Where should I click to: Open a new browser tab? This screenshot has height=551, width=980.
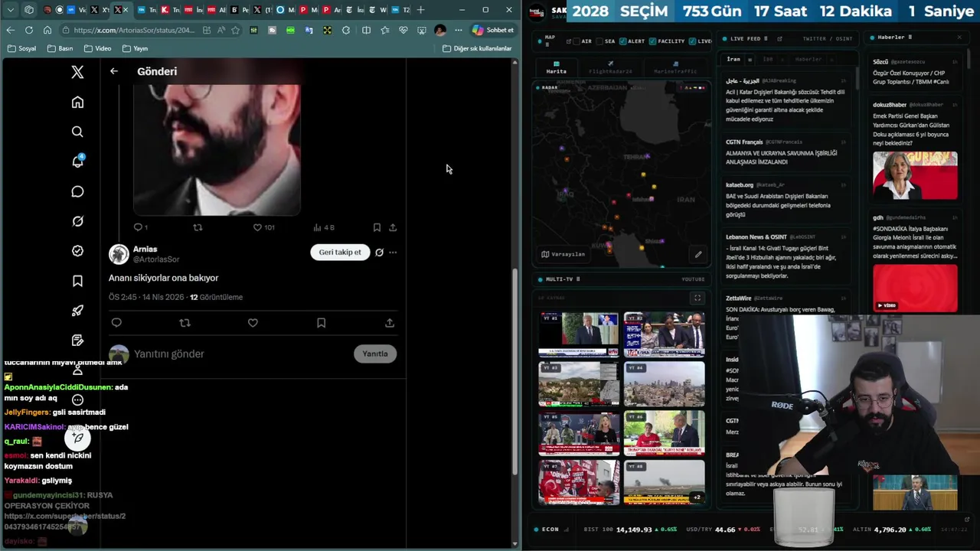coord(420,10)
